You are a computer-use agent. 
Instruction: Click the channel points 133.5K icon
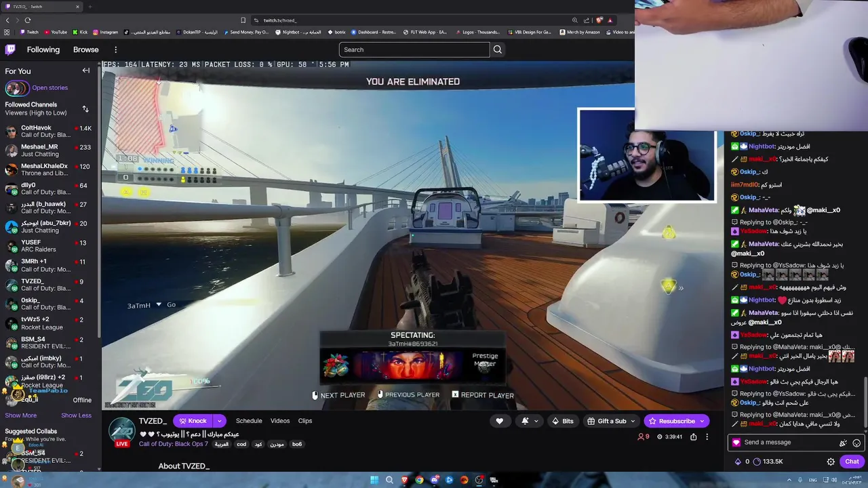[x=757, y=462]
